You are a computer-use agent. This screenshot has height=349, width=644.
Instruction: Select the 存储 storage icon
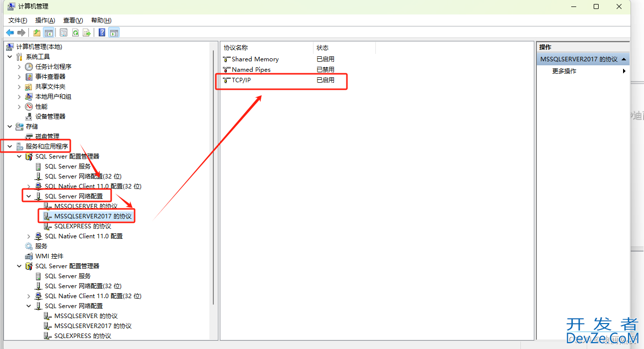20,126
